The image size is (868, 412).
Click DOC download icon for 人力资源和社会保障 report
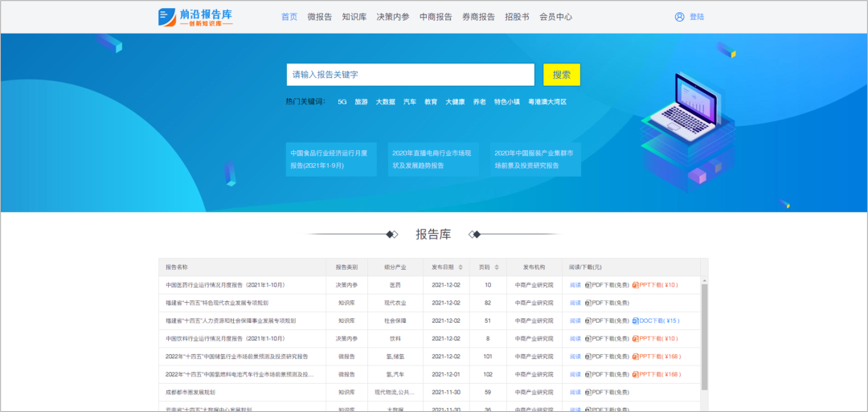(x=635, y=320)
